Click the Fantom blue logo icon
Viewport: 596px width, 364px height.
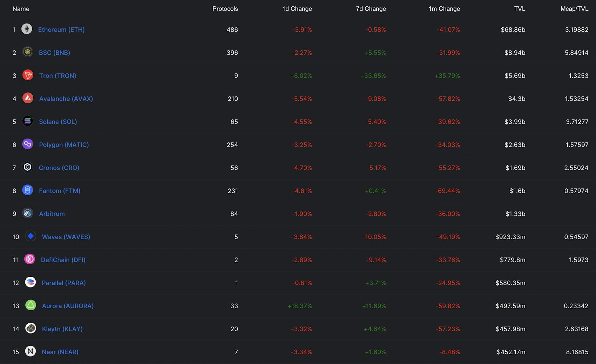(27, 190)
